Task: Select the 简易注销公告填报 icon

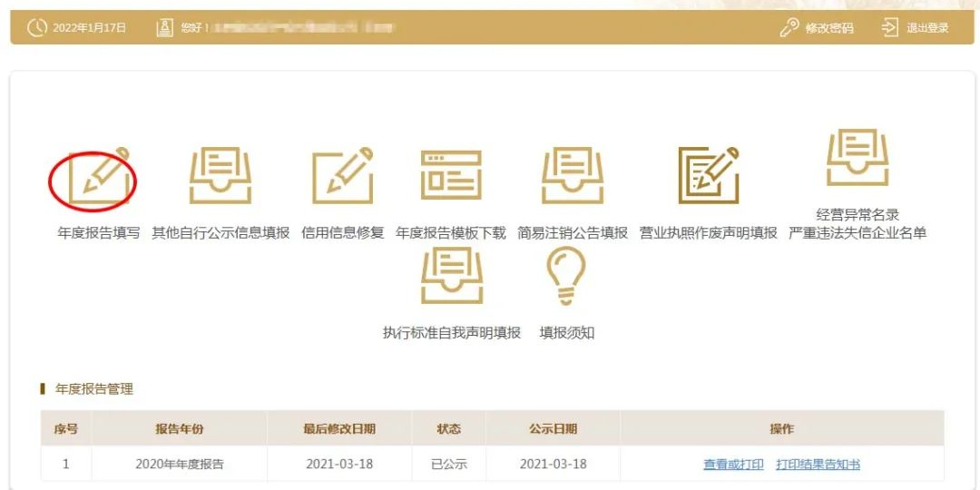Action: point(573,176)
